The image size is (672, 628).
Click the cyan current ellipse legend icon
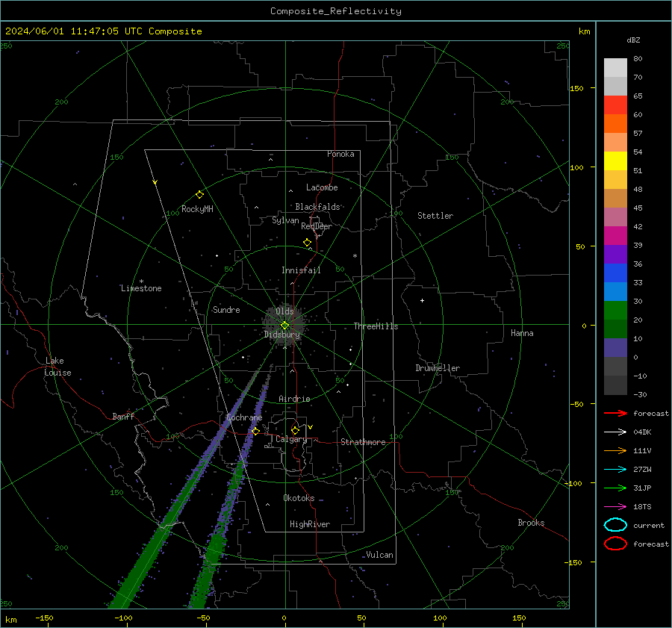point(615,525)
